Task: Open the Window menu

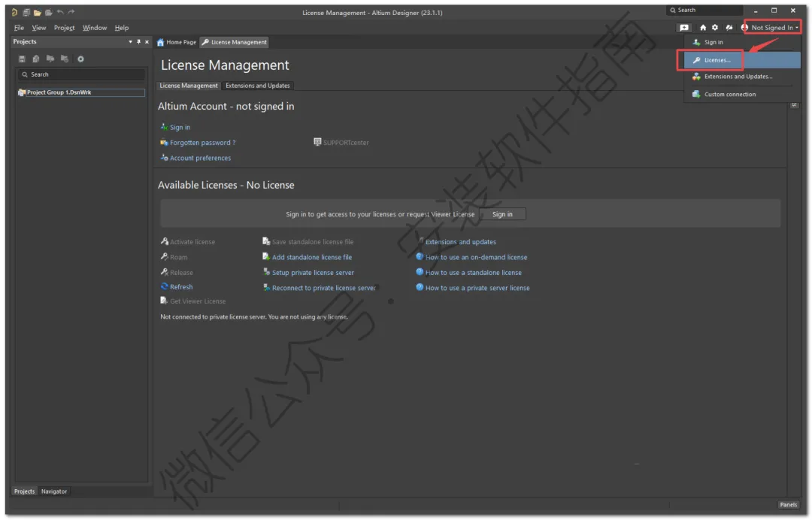Action: point(94,27)
